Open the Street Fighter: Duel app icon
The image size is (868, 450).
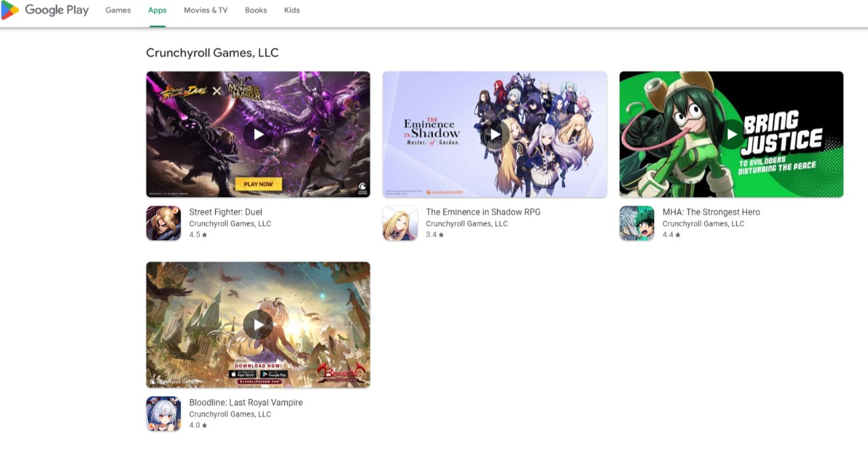click(x=163, y=223)
